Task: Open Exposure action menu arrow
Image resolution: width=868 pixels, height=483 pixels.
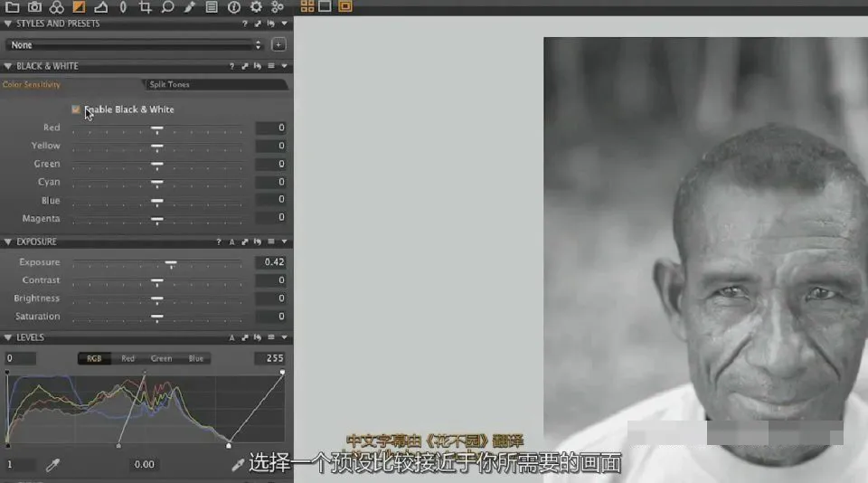Action: [x=285, y=242]
